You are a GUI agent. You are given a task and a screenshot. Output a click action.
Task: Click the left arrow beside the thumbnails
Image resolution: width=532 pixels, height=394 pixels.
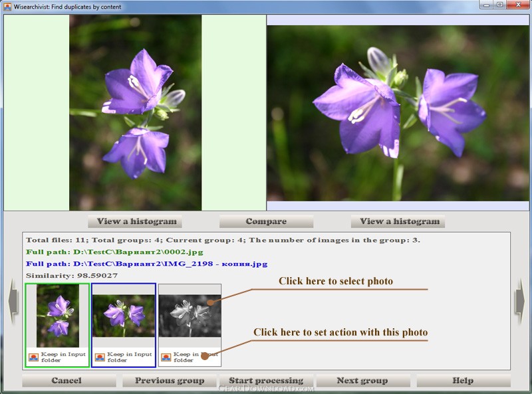(13, 301)
